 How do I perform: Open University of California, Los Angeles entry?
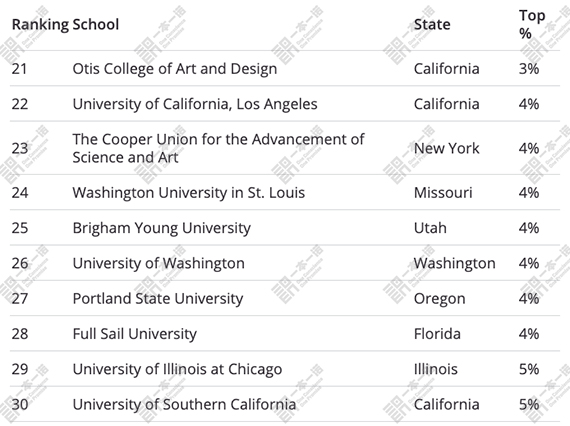(195, 104)
